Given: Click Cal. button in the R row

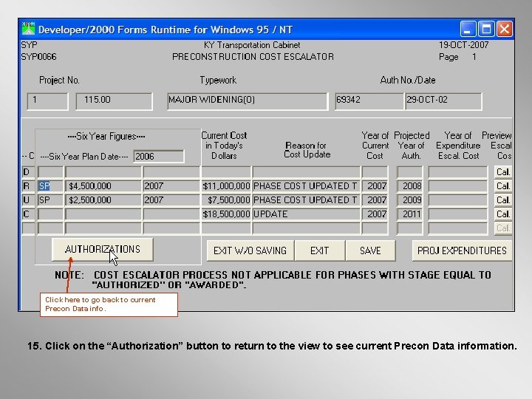Looking at the screenshot, I should pos(503,186).
